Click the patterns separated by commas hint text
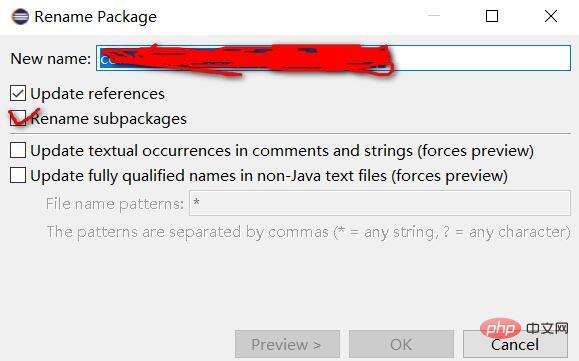This screenshot has height=361, width=579. [x=308, y=232]
